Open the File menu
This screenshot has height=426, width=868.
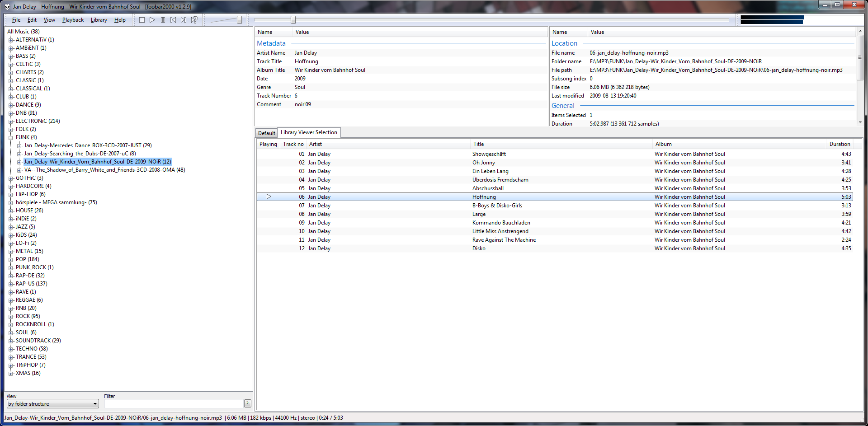pyautogui.click(x=16, y=20)
